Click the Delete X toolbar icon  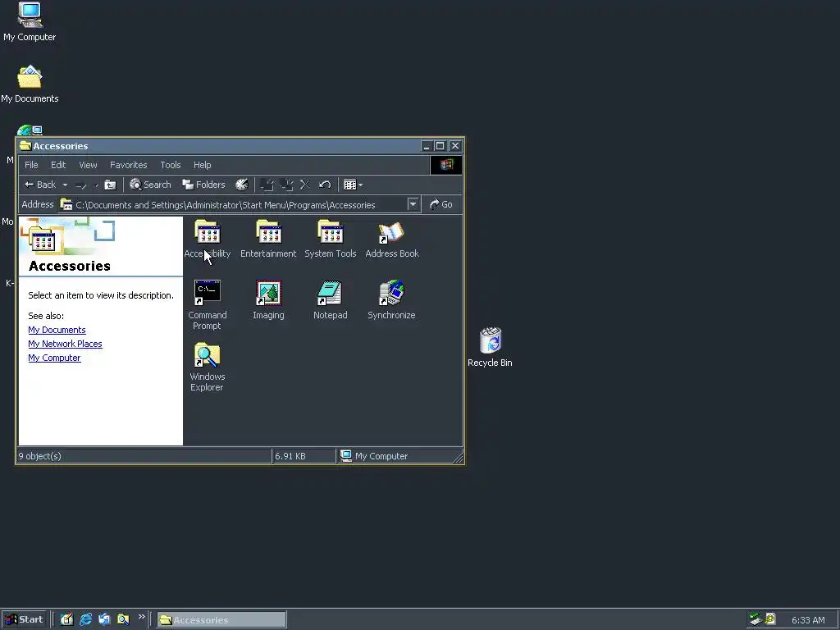tap(305, 185)
